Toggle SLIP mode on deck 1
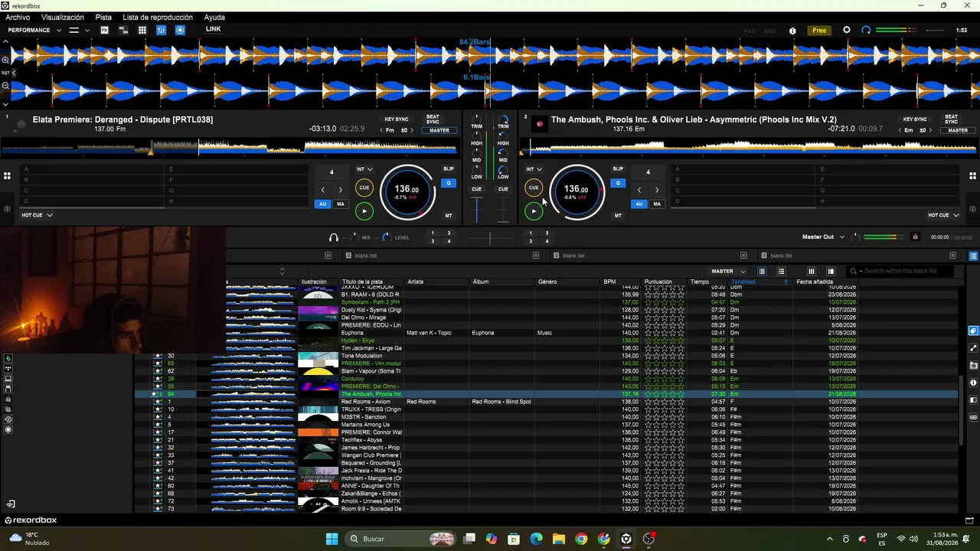The image size is (980, 551). point(449,169)
